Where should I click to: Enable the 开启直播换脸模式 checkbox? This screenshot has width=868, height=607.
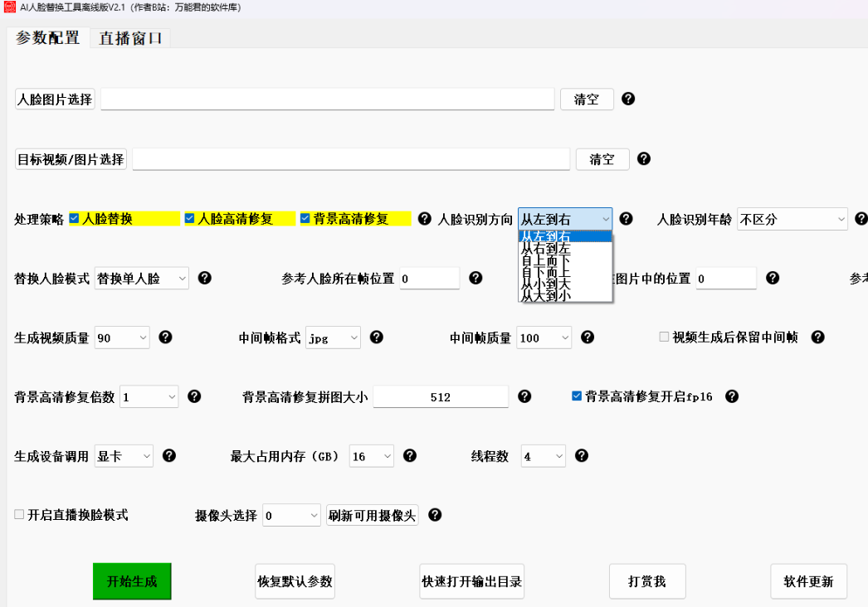tap(20, 515)
